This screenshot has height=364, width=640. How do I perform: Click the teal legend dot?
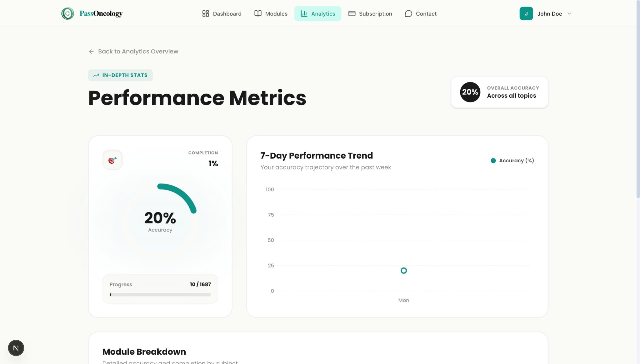493,161
